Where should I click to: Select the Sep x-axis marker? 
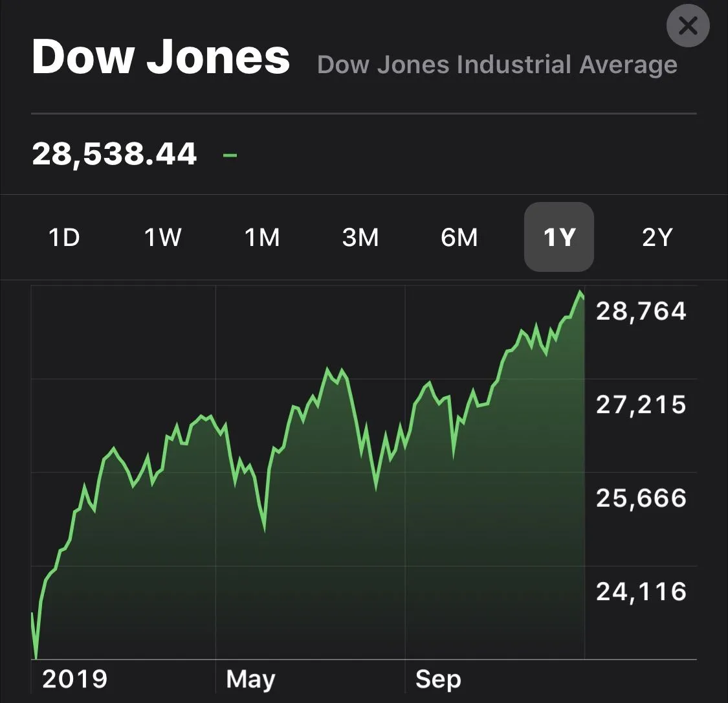[x=438, y=679]
